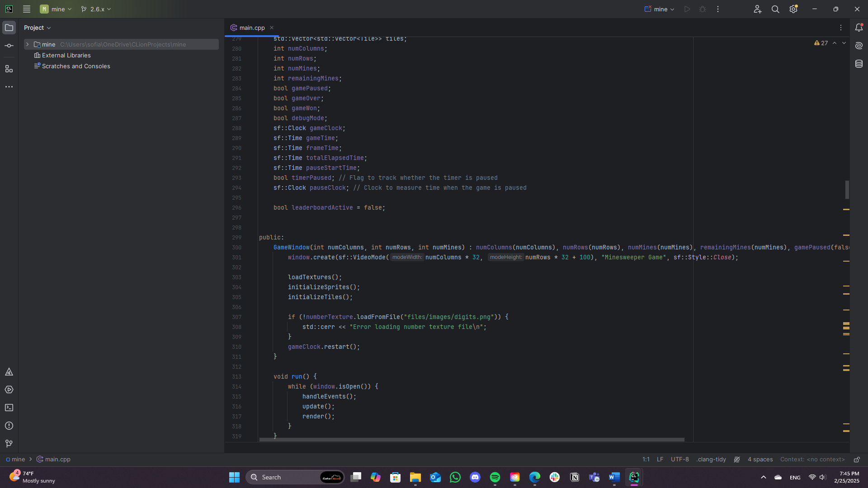Select the main.cpp editor tab

(252, 28)
